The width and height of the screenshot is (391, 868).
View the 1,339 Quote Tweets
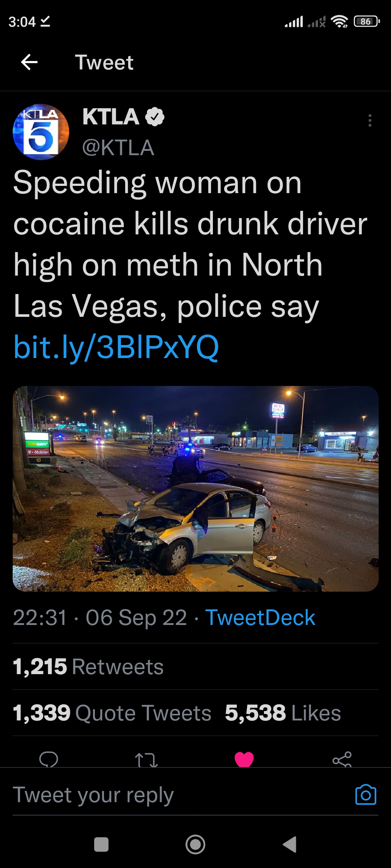click(x=112, y=713)
